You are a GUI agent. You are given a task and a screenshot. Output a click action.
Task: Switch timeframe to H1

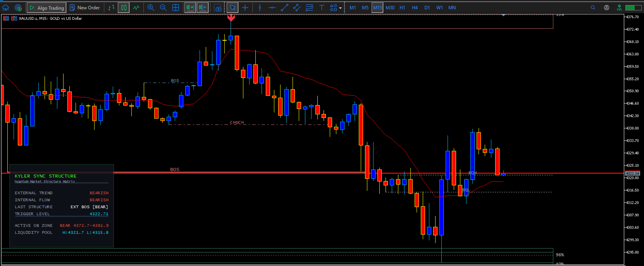(402, 7)
